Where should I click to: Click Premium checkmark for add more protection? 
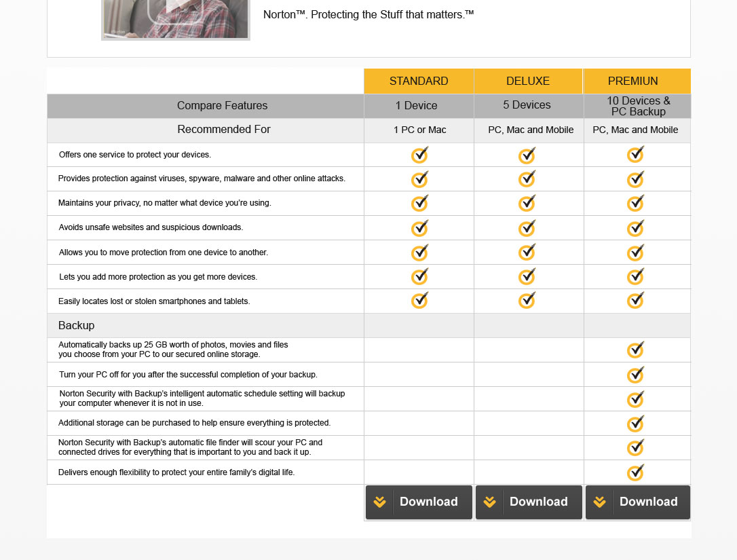[x=635, y=277]
